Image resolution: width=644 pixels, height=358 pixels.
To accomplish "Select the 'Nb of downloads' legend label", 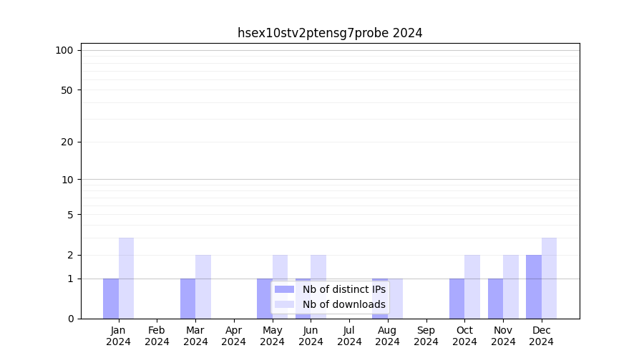I will pos(343,304).
